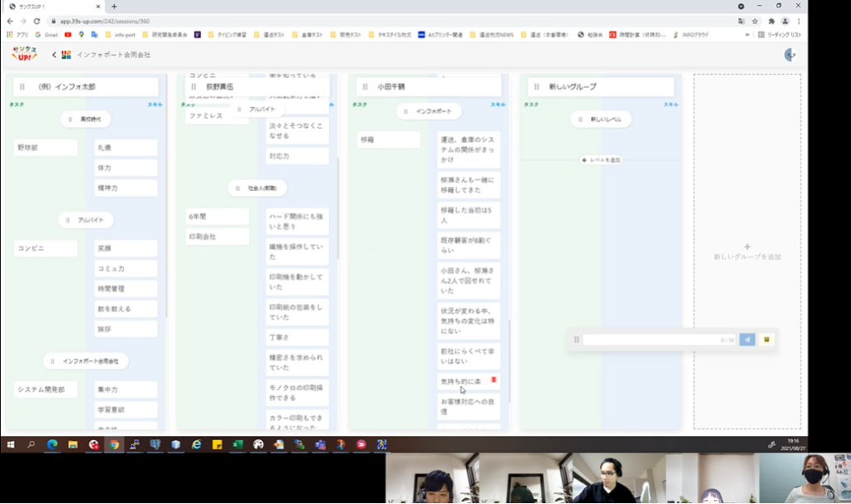Select the ファミレス task card
Image resolution: width=851 pixels, height=504 pixels.
[217, 115]
